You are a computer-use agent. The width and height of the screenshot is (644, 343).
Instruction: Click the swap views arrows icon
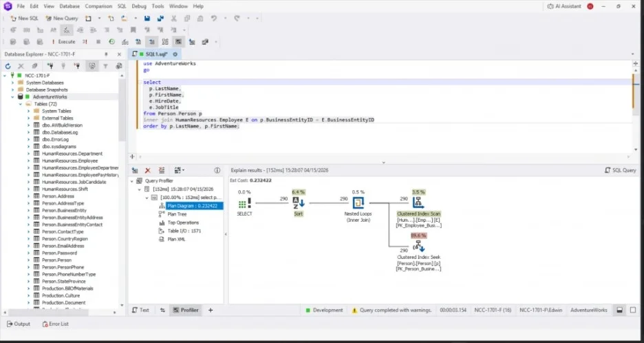162,310
